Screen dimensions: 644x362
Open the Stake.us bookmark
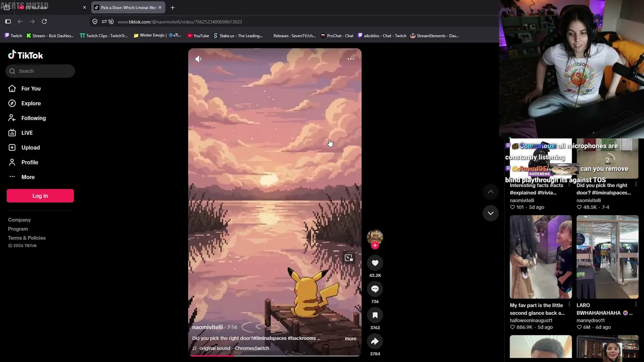coord(238,36)
